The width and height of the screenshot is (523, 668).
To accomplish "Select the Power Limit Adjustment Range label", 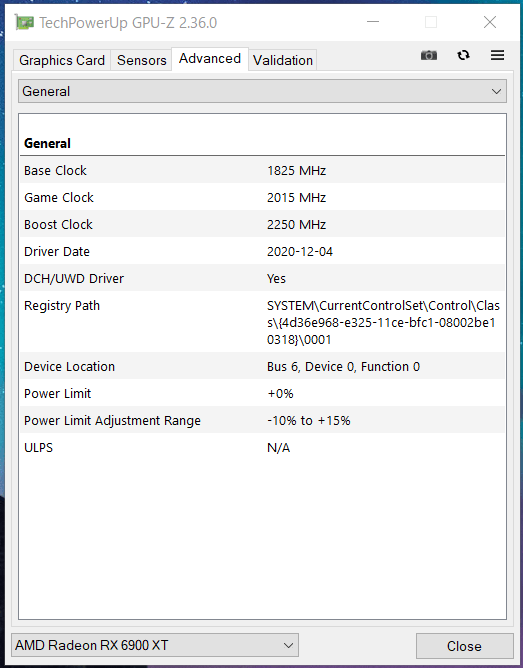I will [x=112, y=420].
